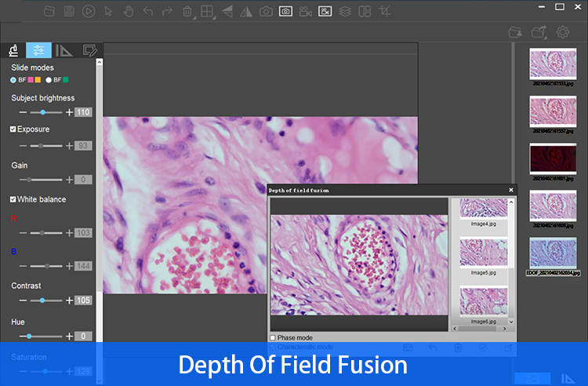Open the grid overlay options
Image resolution: width=588 pixels, height=386 pixels.
click(x=207, y=11)
